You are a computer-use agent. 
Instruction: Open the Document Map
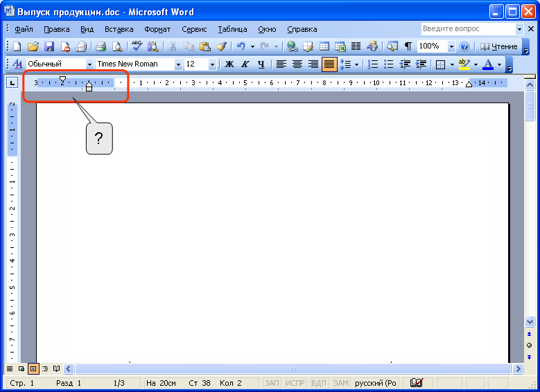(x=392, y=46)
